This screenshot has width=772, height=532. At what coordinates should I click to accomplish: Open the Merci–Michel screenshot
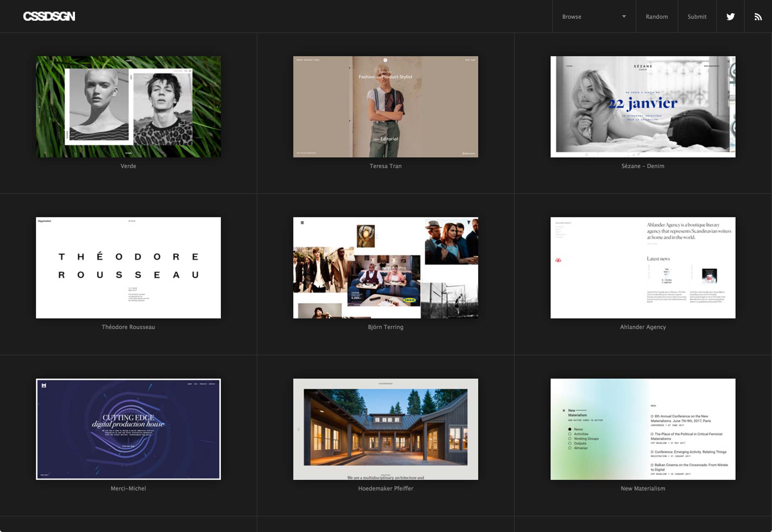[128, 429]
